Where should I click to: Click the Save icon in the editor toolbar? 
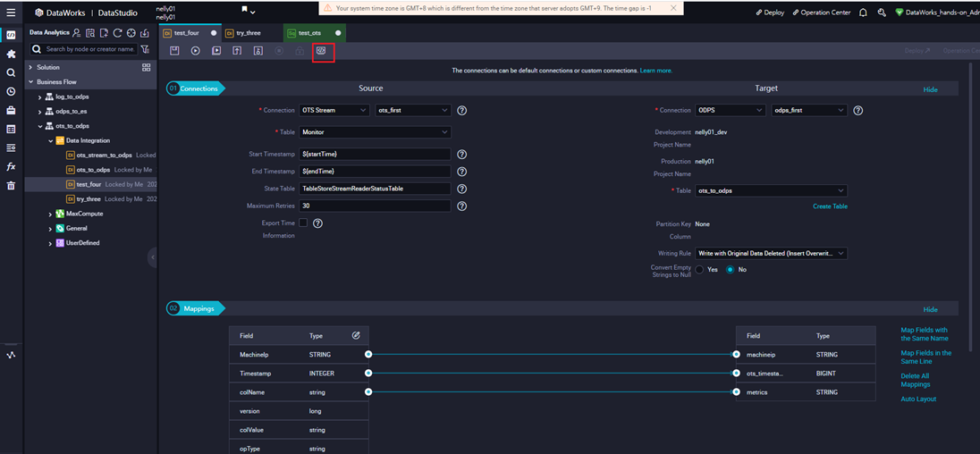tap(175, 51)
